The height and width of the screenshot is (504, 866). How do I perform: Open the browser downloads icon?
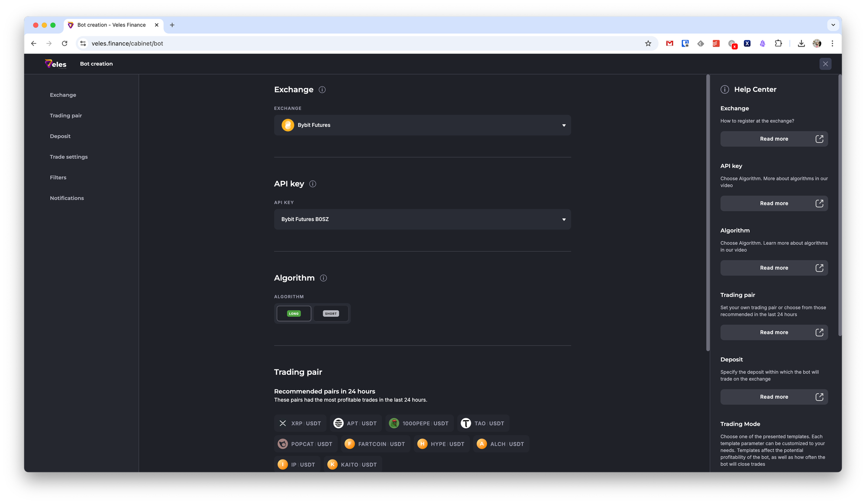click(801, 43)
